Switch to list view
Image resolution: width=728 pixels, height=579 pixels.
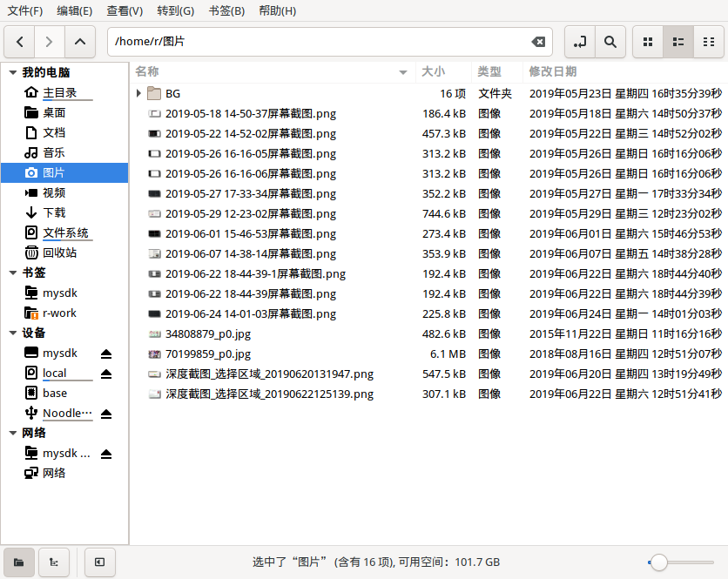678,41
